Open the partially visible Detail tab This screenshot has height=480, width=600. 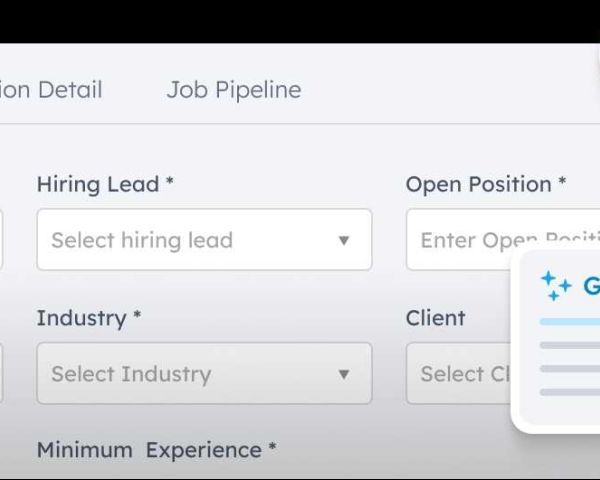[51, 90]
